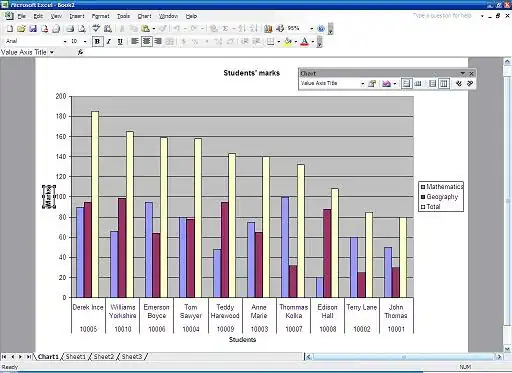The image size is (512, 373).
Task: Toggle the Legend button in Chart toolbar
Action: tap(406, 83)
